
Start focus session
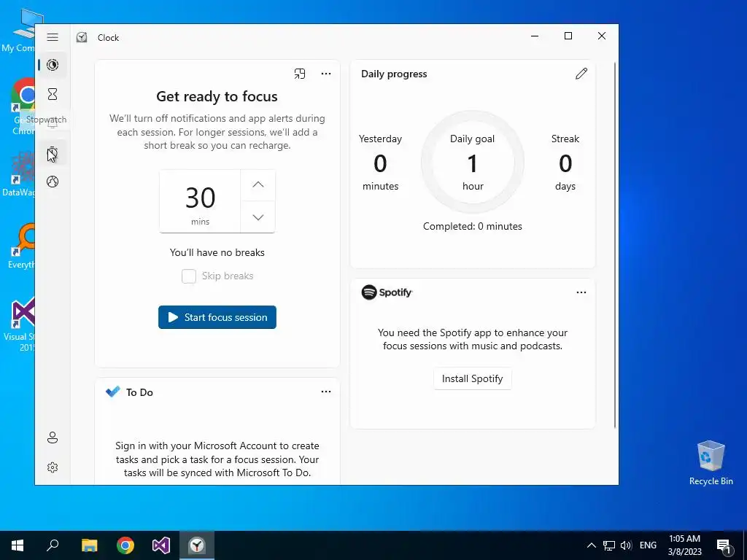[217, 317]
